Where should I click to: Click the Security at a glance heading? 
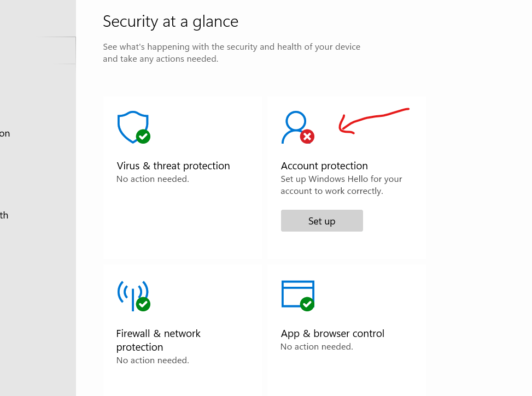pyautogui.click(x=170, y=21)
